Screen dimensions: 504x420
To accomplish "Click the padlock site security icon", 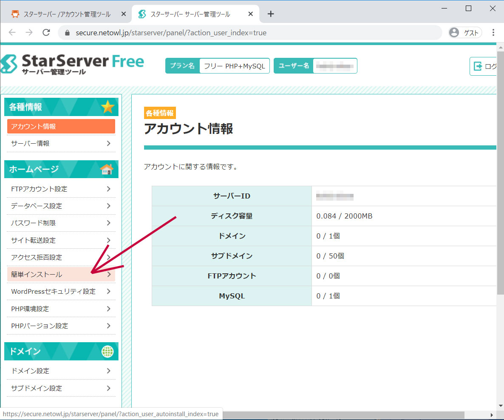I will click(x=67, y=33).
